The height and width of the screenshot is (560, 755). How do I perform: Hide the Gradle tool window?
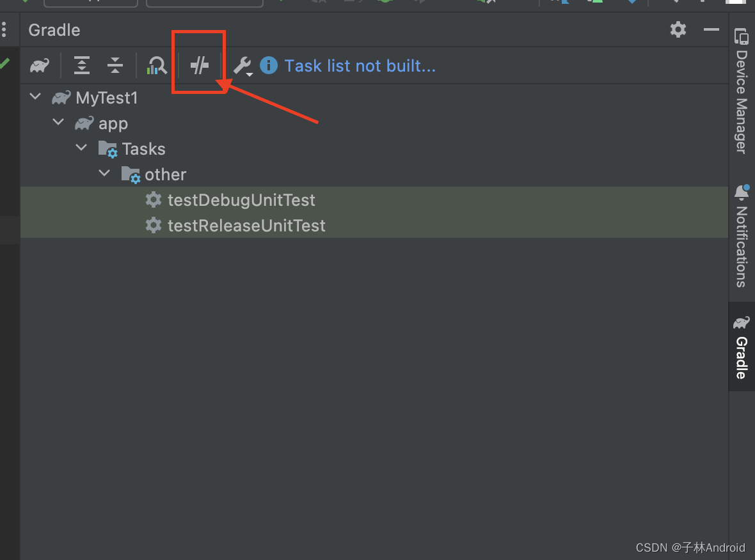pos(711,29)
